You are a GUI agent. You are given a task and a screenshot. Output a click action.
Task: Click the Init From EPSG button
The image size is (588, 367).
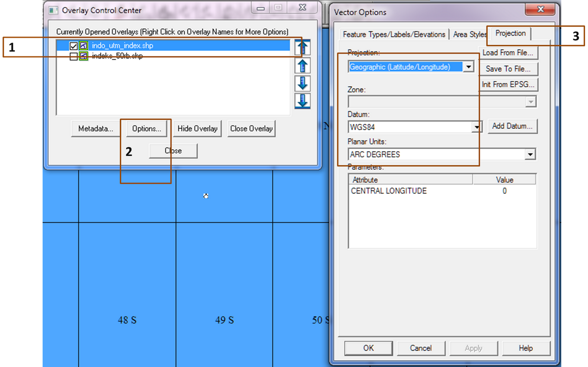(x=508, y=84)
